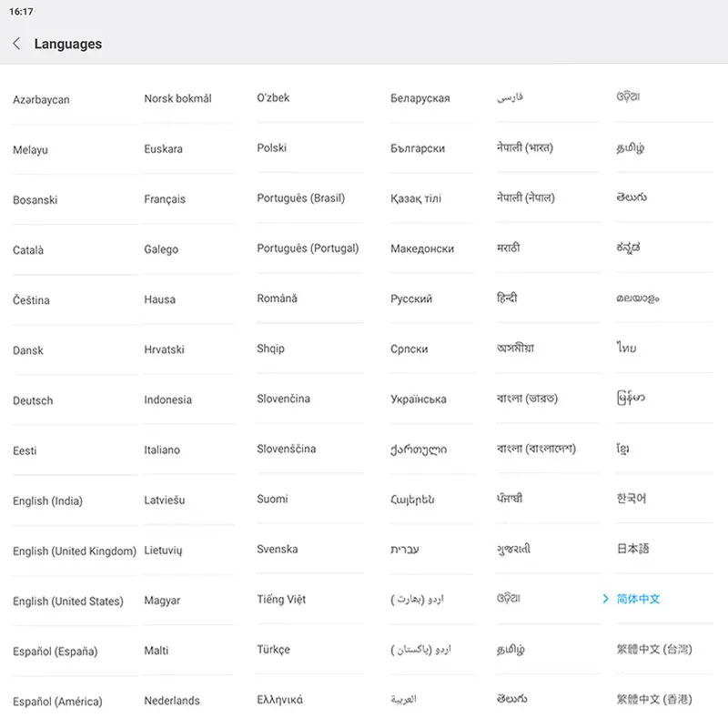Pick 한국어 as system language

tap(632, 500)
